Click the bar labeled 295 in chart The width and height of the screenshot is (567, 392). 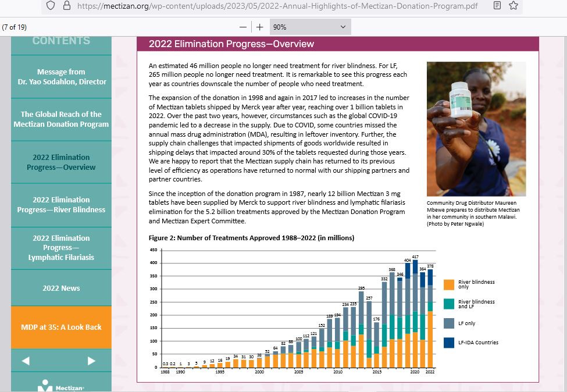[361, 329]
